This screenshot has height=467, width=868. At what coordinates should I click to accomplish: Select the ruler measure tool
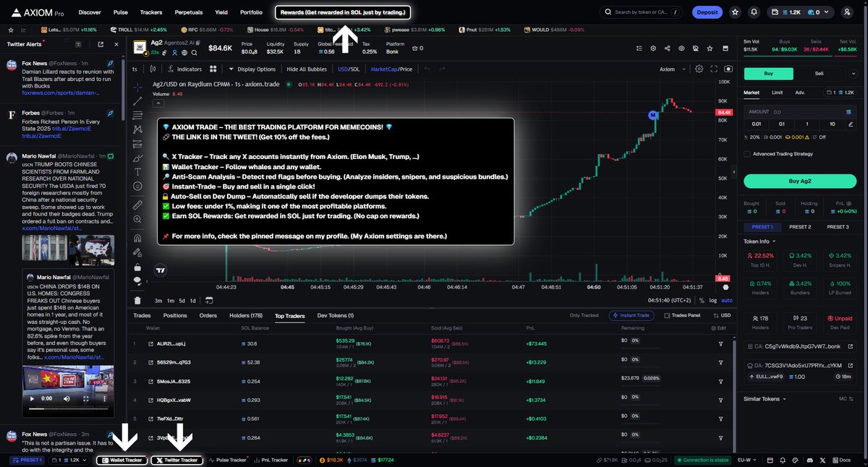[137, 205]
